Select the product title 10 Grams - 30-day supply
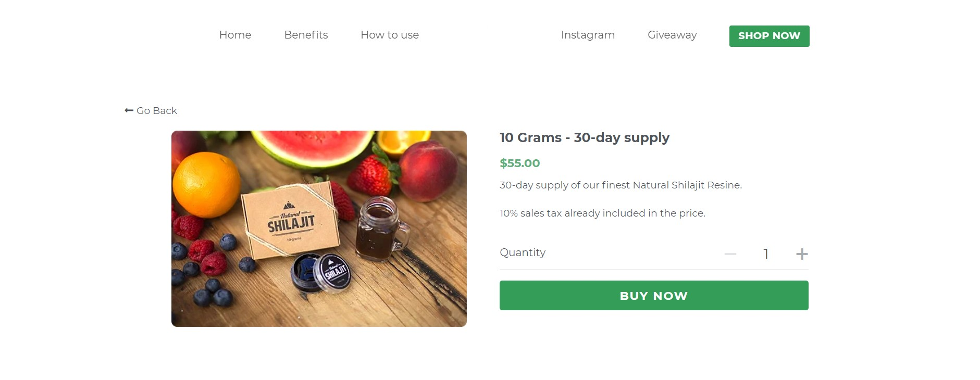This screenshot has height=380, width=980. (x=584, y=137)
